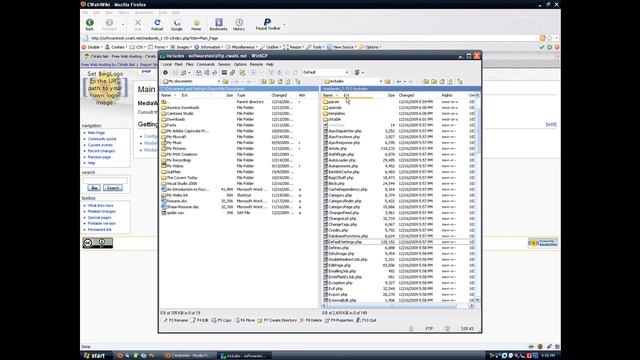Click the Powered by MediaWiki badge

(x=543, y=243)
